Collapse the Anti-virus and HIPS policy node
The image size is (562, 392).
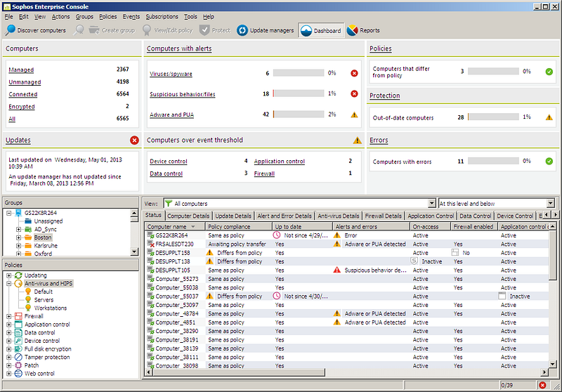click(x=9, y=283)
